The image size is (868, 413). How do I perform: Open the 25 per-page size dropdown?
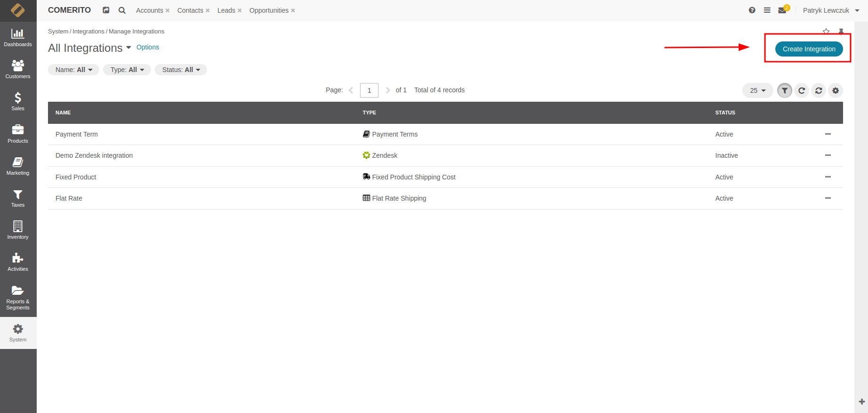click(x=757, y=90)
